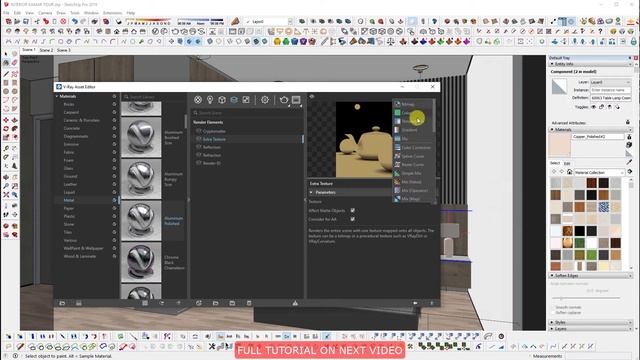Click purge unused assets broom icon
This screenshot has width=640, height=360.
pyautogui.click(x=295, y=303)
